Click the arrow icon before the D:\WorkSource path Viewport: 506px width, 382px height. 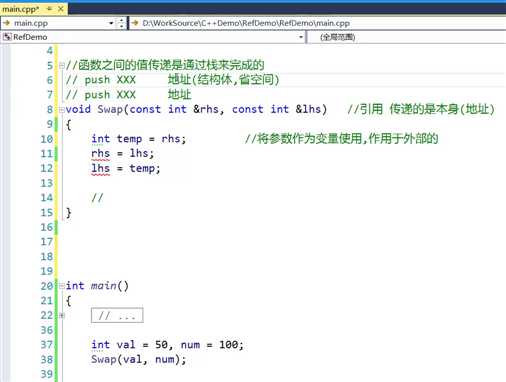[135, 23]
